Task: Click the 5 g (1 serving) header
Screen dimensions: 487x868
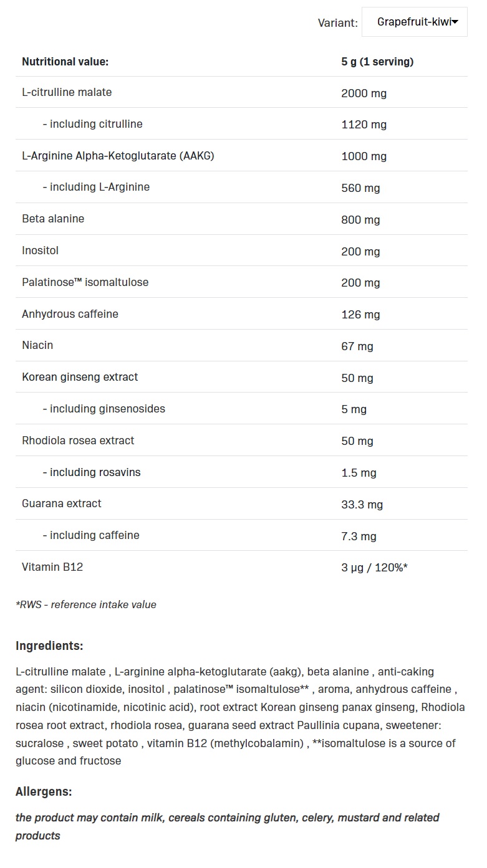Action: (x=377, y=62)
